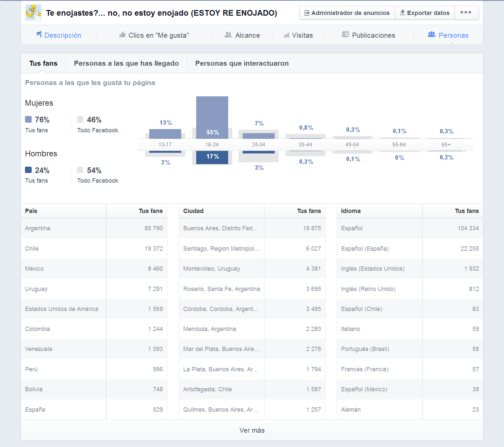
Task: Select the Chile country row
Action: tap(94, 249)
